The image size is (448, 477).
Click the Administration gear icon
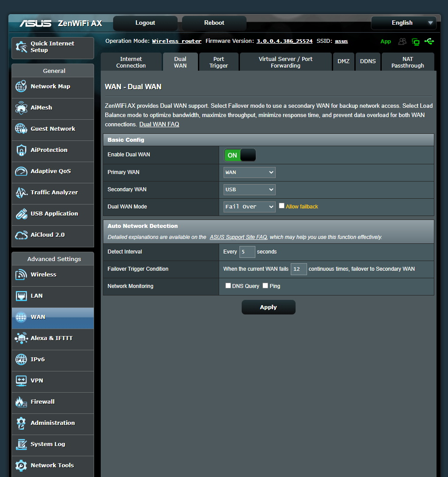coord(21,423)
